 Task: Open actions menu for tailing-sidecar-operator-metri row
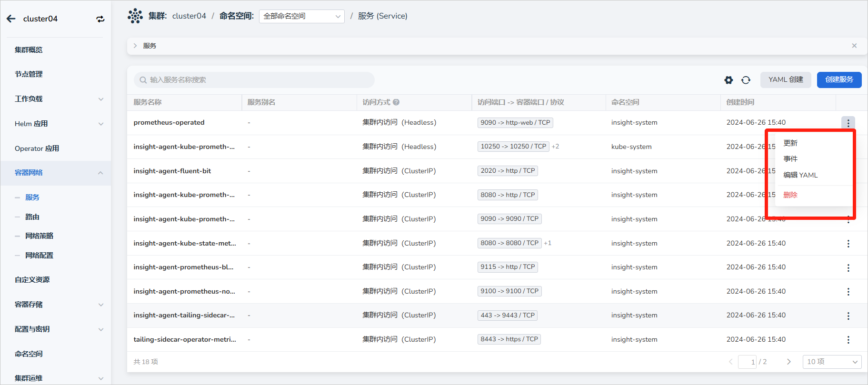tap(848, 340)
